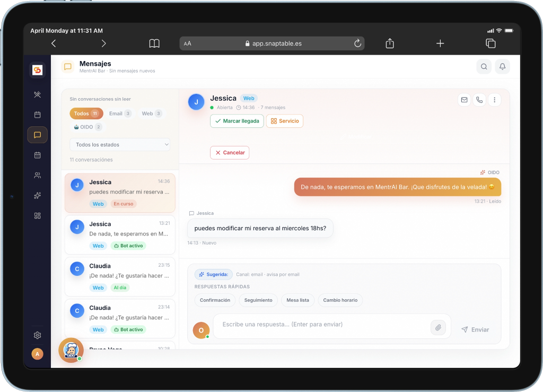This screenshot has width=543, height=392.
Task: Open a new Safari tab with plus
Action: [440, 43]
